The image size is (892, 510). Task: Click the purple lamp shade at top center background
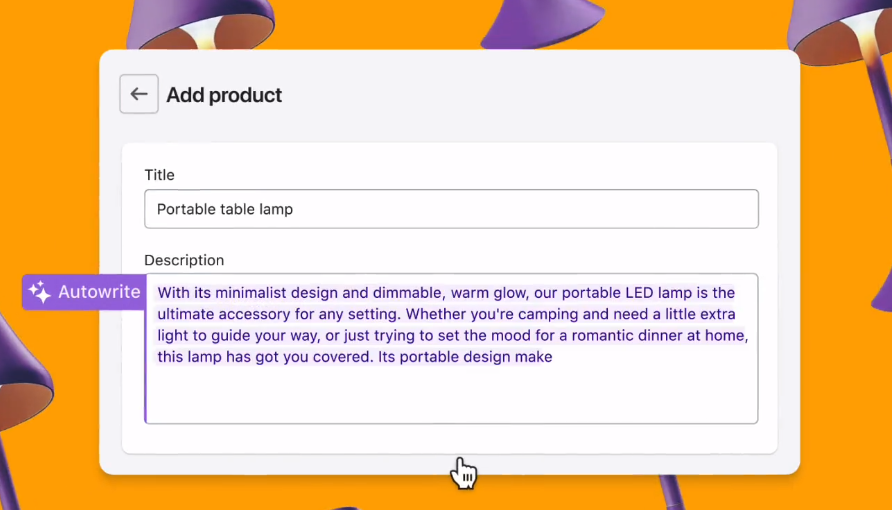[540, 24]
